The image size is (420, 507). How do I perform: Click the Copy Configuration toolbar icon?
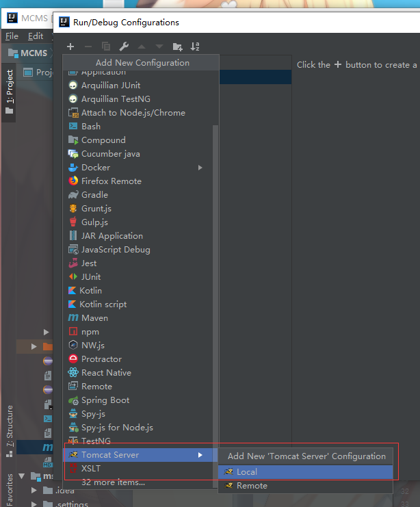coord(106,47)
